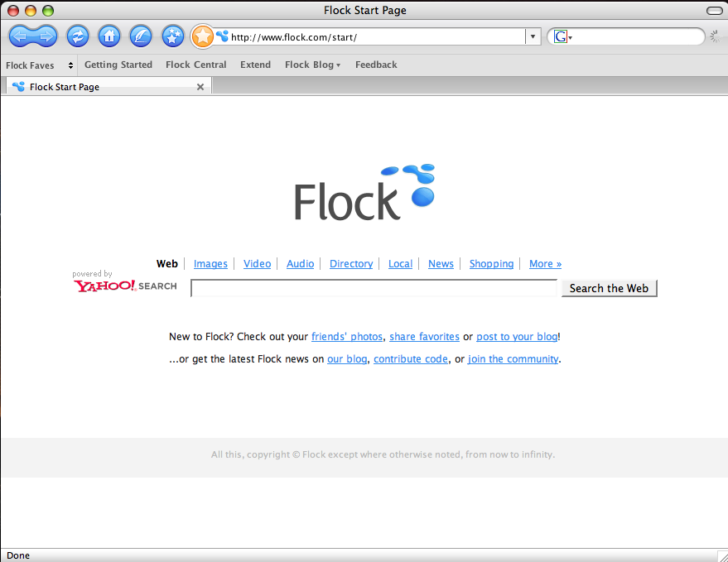Open the Feedback bookmark
This screenshot has width=728, height=562.
click(376, 65)
